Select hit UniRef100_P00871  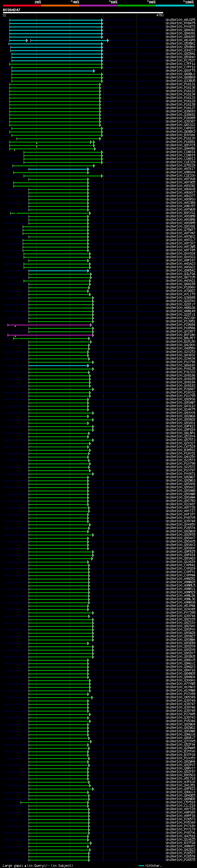click(180, 474)
